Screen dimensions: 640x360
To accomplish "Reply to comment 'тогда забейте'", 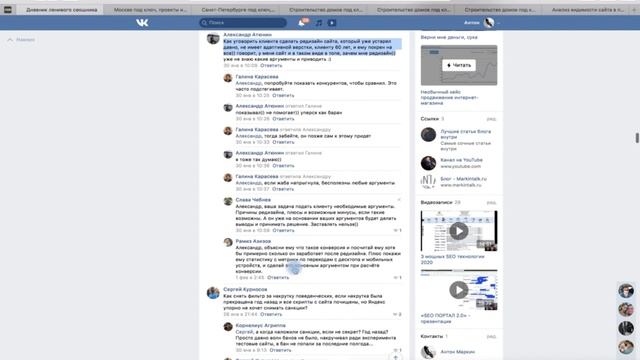I will tap(283, 142).
